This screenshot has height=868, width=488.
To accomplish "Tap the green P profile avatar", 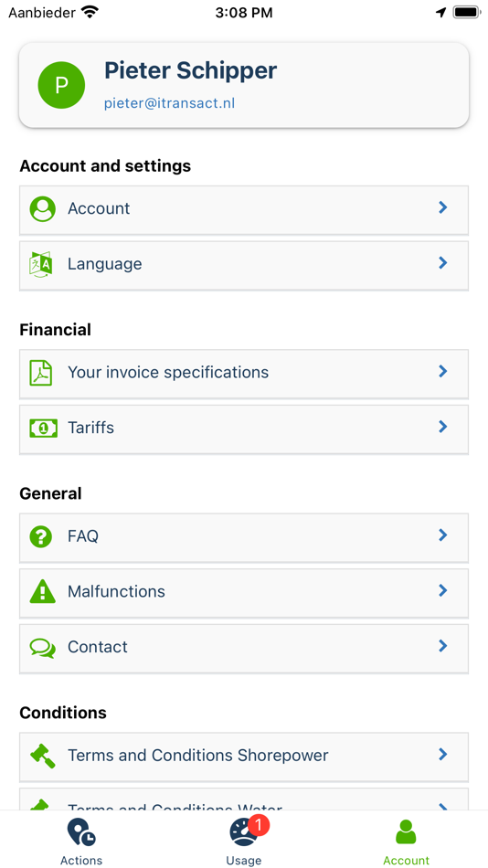I will coord(61,85).
